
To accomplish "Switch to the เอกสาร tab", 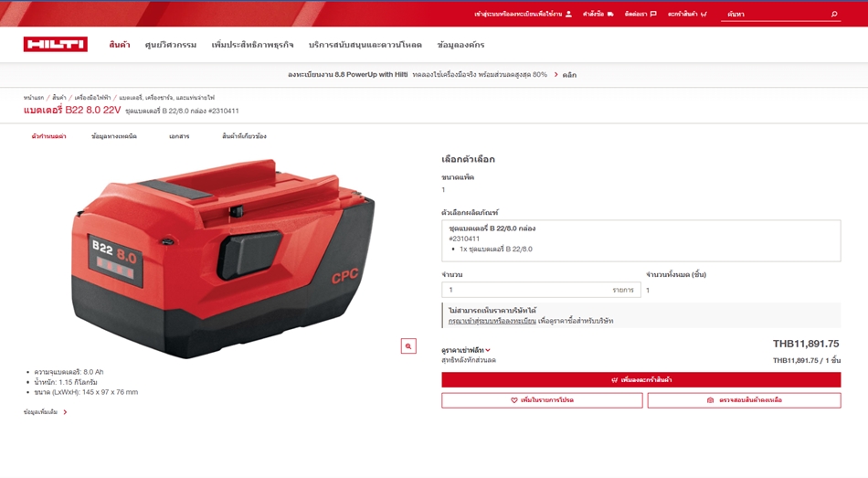I will pyautogui.click(x=179, y=135).
